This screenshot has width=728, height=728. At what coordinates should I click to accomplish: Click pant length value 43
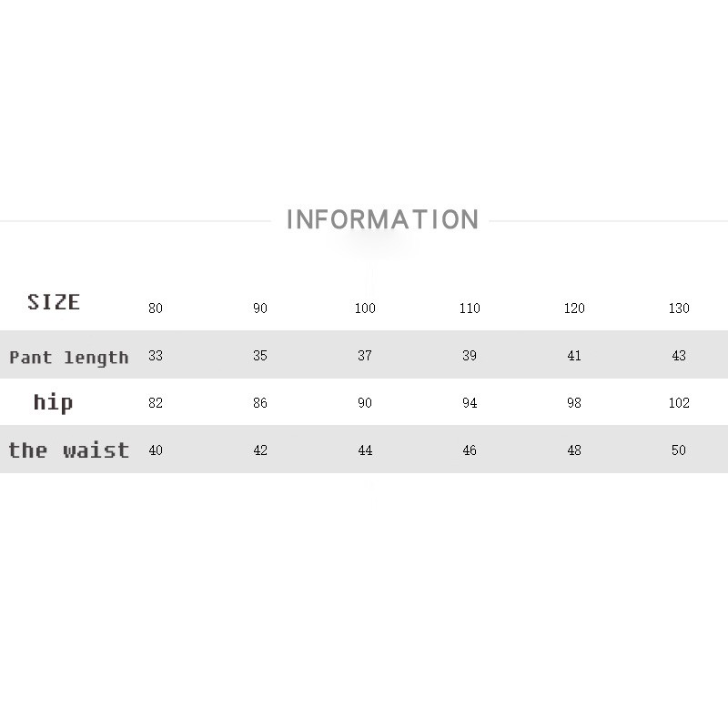(x=679, y=356)
